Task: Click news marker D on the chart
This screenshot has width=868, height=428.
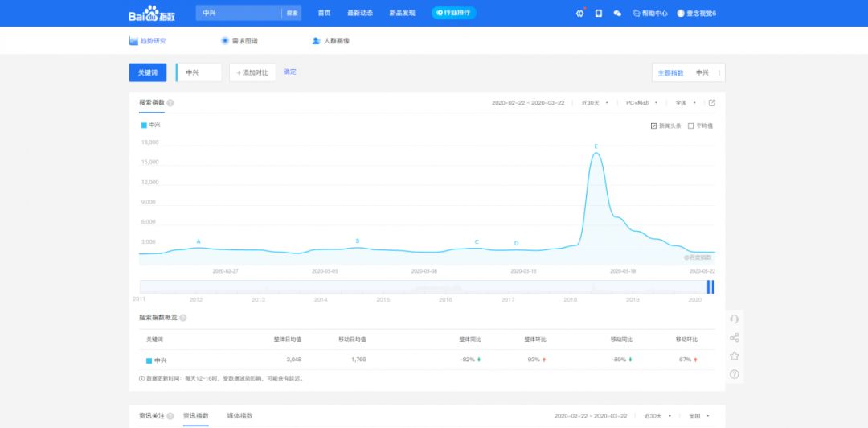Action: tap(517, 244)
